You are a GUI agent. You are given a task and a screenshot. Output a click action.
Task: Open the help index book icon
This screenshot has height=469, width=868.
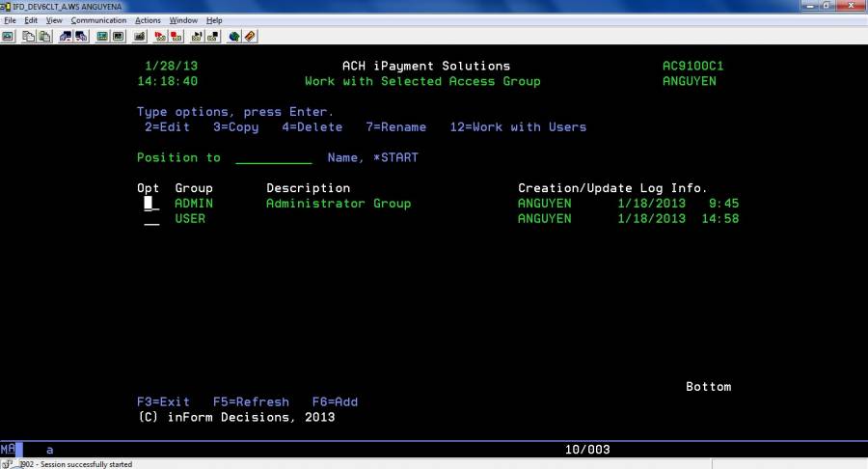(x=250, y=37)
